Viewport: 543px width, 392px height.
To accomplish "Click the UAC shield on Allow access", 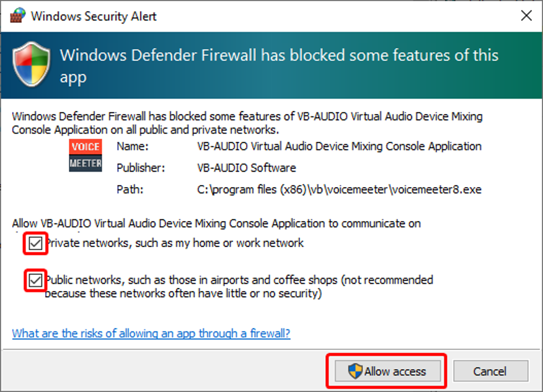I will [x=355, y=371].
